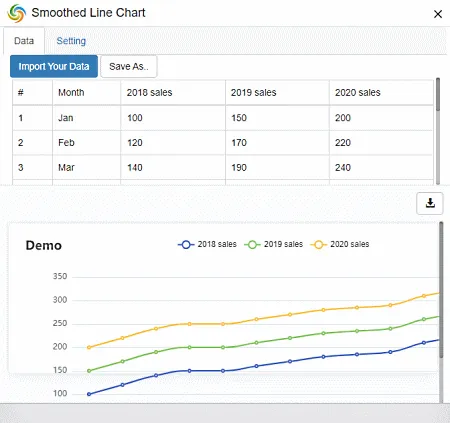Close the Smoothed Line Chart dialog
This screenshot has width=450, height=423.
point(438,14)
